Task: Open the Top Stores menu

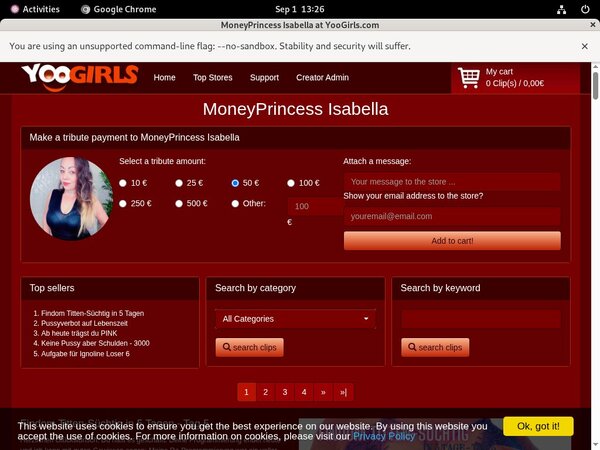Action: (x=212, y=78)
